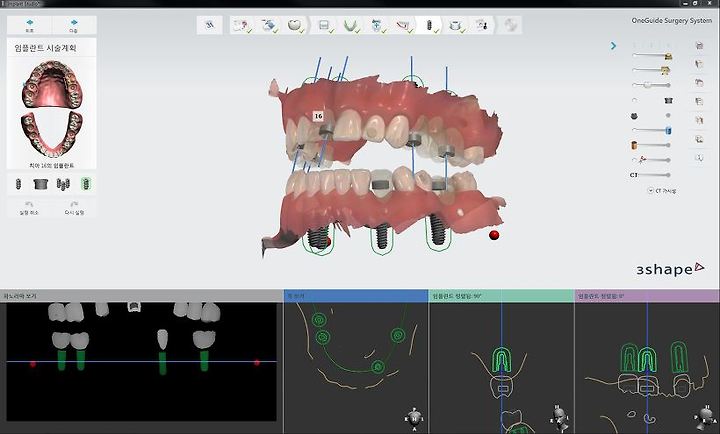The width and height of the screenshot is (720, 434).
Task: Click the left red marker in panorama view
Action: click(33, 364)
